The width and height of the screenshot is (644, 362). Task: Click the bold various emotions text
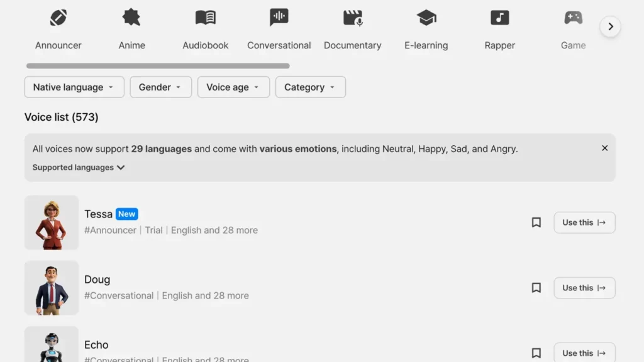pos(297,149)
